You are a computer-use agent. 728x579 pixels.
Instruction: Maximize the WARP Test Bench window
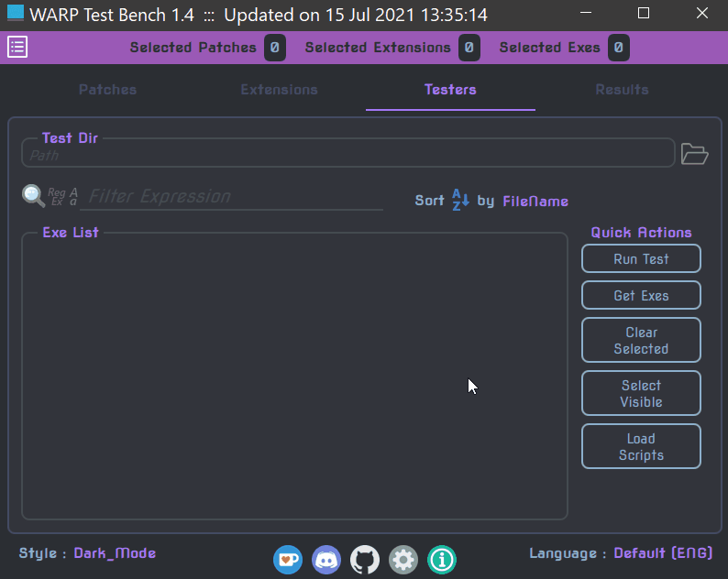pyautogui.click(x=644, y=13)
